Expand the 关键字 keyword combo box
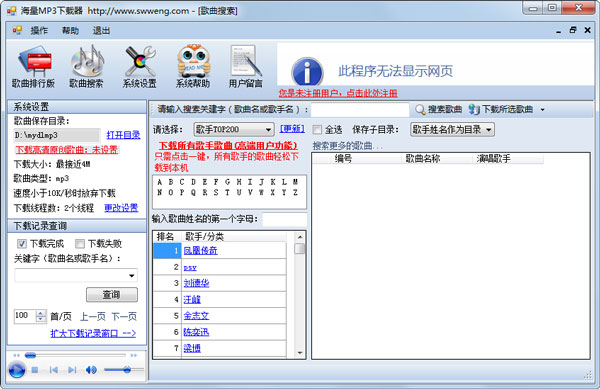This screenshot has height=389, width=600. pyautogui.click(x=132, y=275)
